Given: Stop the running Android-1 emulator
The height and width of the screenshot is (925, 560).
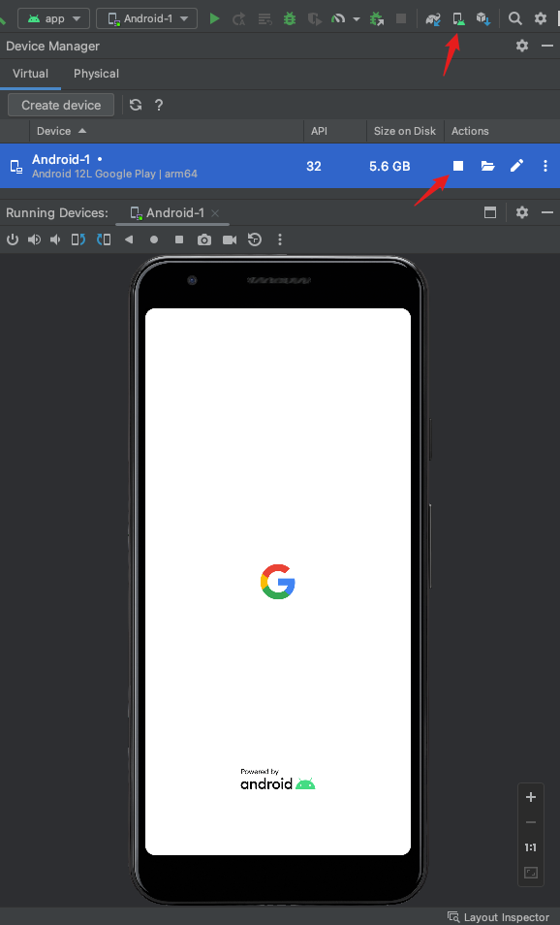Looking at the screenshot, I should pos(458,166).
